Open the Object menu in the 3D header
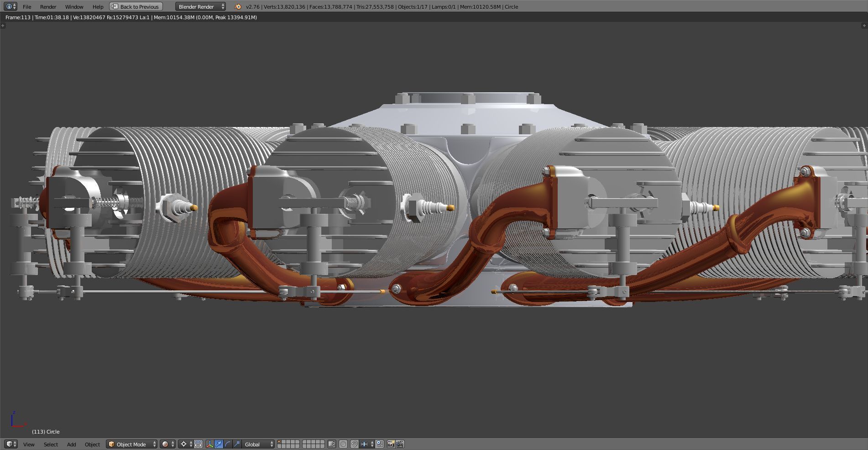Image resolution: width=868 pixels, height=450 pixels. [x=92, y=444]
